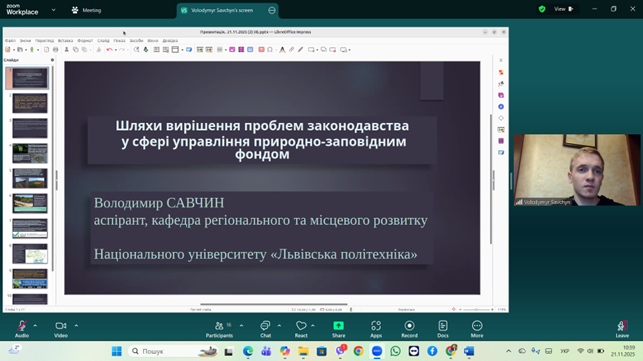Screen dimensions: 643x361
Task: Open the clock showing 10:59 21.11.2025
Action: 623,351
